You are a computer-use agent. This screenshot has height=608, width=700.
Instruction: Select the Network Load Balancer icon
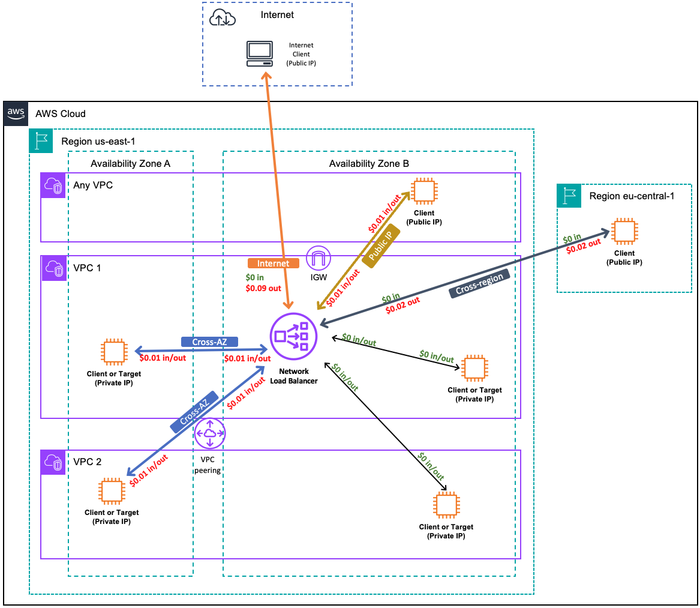pos(293,336)
